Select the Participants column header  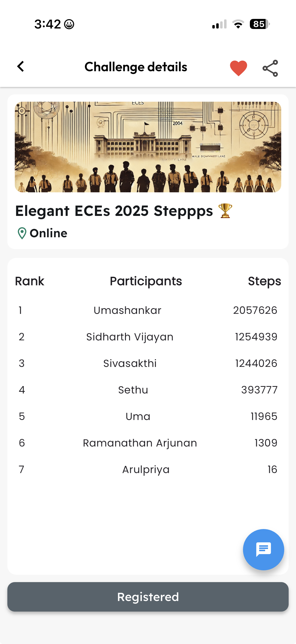pos(146,281)
